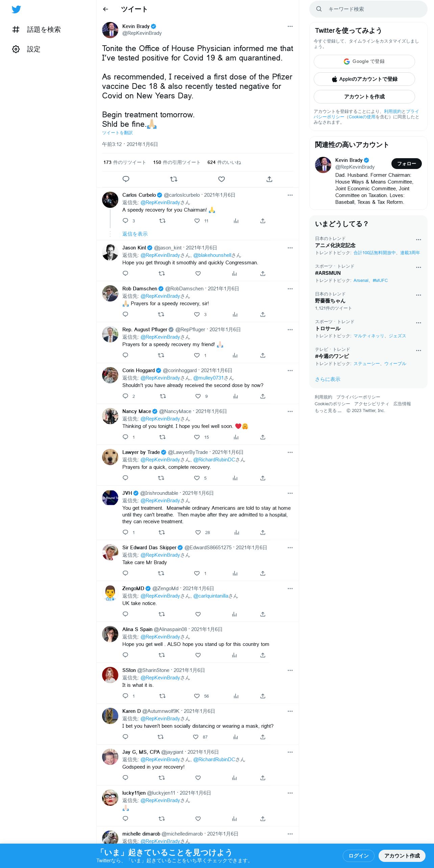Click the back arrow beside ツイート header
Image resolution: width=434 pixels, height=868 pixels.
click(105, 9)
